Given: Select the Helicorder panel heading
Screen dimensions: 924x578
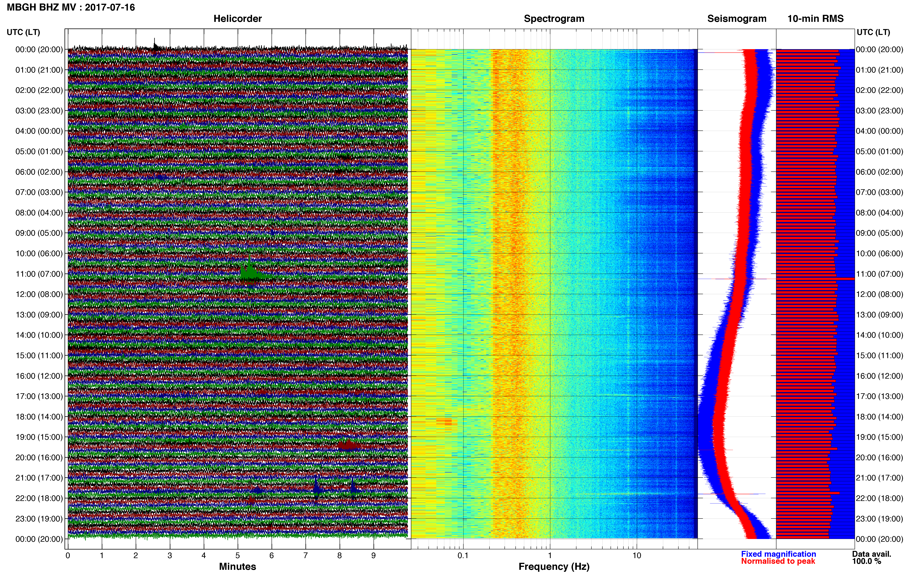Looking at the screenshot, I should coord(237,19).
